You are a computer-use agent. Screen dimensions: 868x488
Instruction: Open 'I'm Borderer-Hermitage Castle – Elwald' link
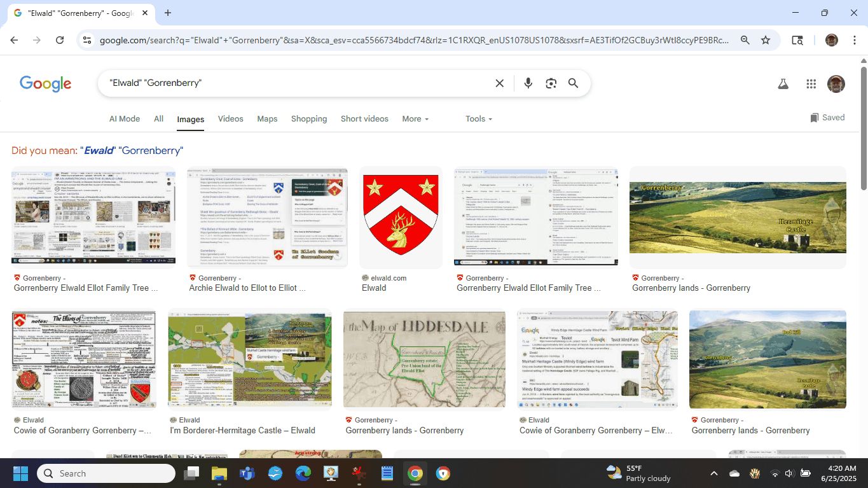coord(242,431)
